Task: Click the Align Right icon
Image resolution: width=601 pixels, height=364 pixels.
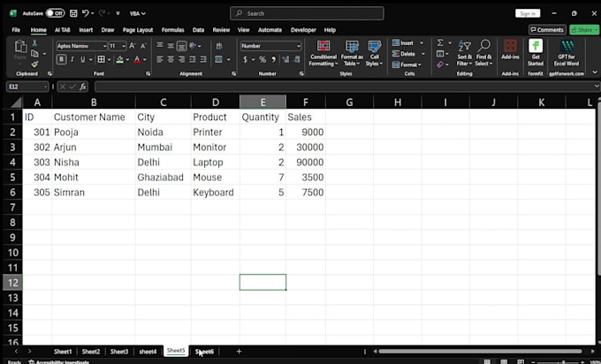Action: (181, 59)
